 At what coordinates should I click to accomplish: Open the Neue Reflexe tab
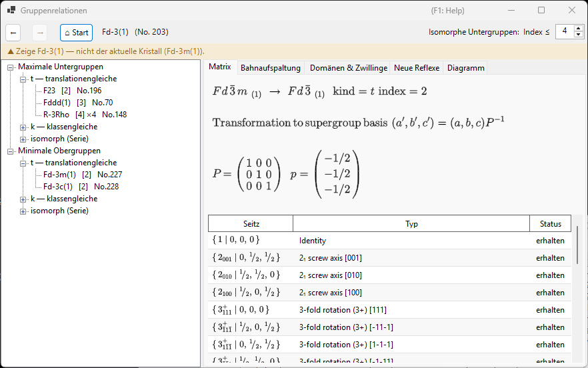click(x=417, y=68)
